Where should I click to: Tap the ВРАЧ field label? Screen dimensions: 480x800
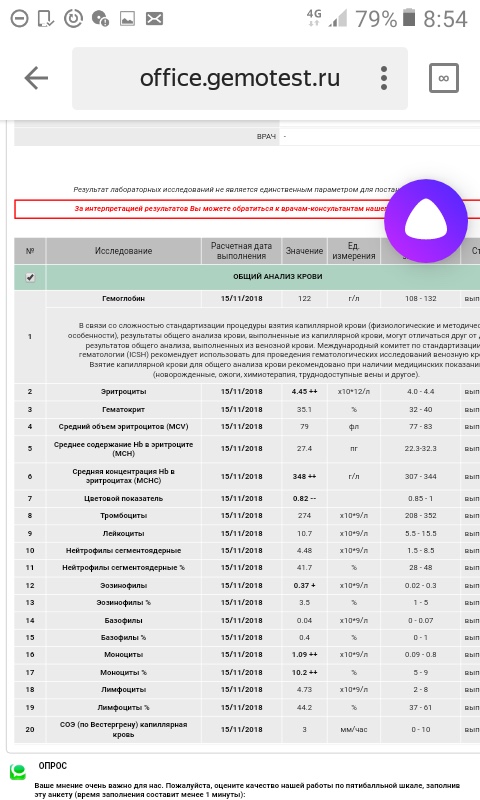[266, 137]
